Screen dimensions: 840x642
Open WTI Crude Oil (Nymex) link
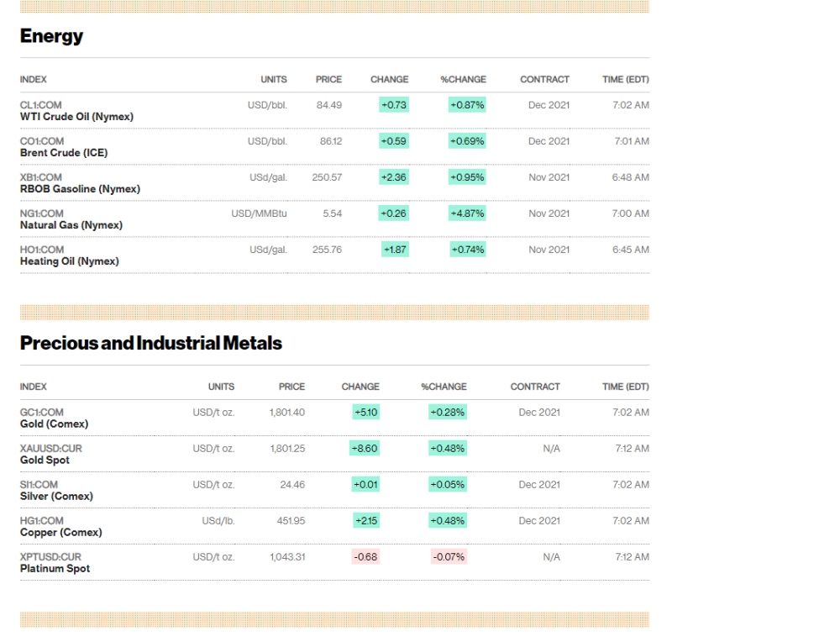[x=76, y=117]
